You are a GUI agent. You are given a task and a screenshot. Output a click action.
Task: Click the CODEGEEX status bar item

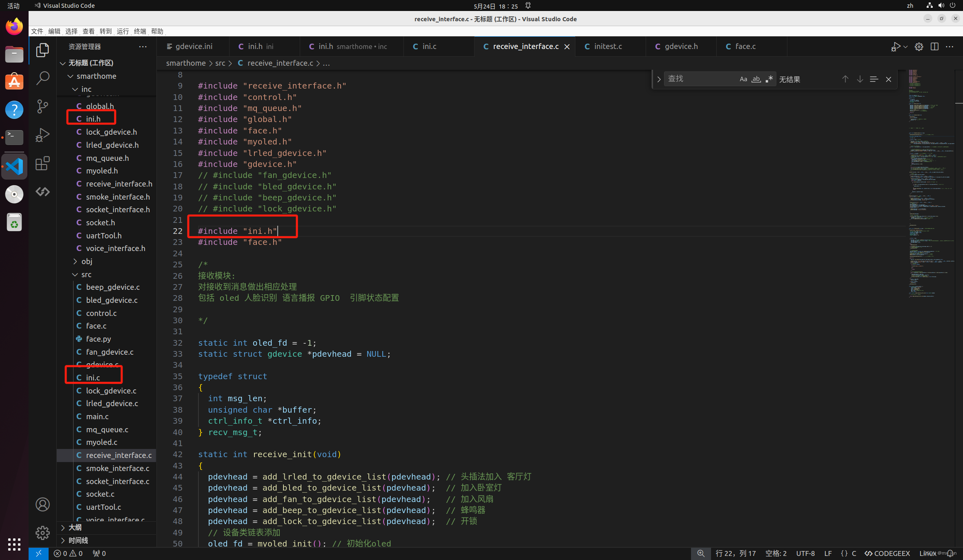coord(887,553)
